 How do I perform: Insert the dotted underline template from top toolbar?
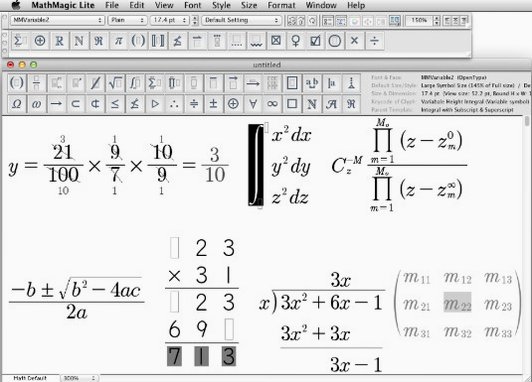coord(236,41)
